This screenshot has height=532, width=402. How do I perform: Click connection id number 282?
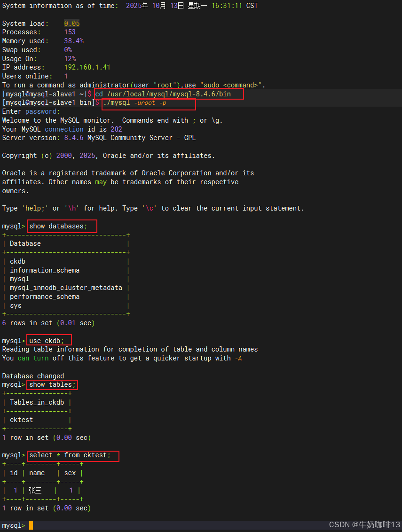(x=116, y=129)
